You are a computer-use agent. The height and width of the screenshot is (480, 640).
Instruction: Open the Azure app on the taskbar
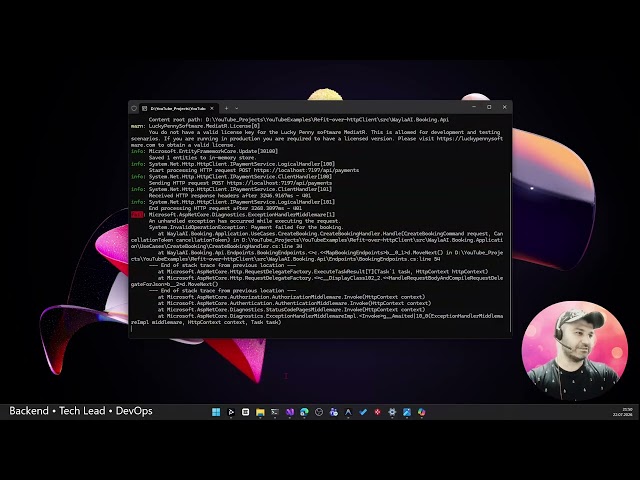(348, 412)
